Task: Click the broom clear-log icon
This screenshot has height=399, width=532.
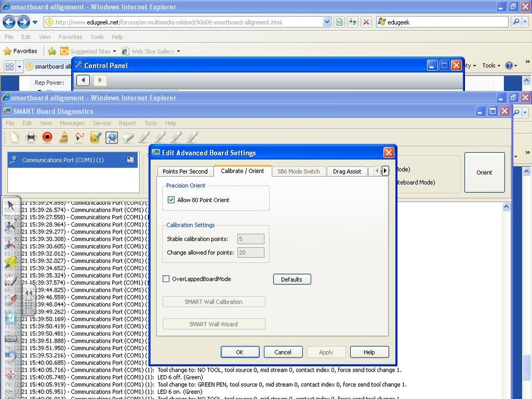Action: tap(63, 137)
